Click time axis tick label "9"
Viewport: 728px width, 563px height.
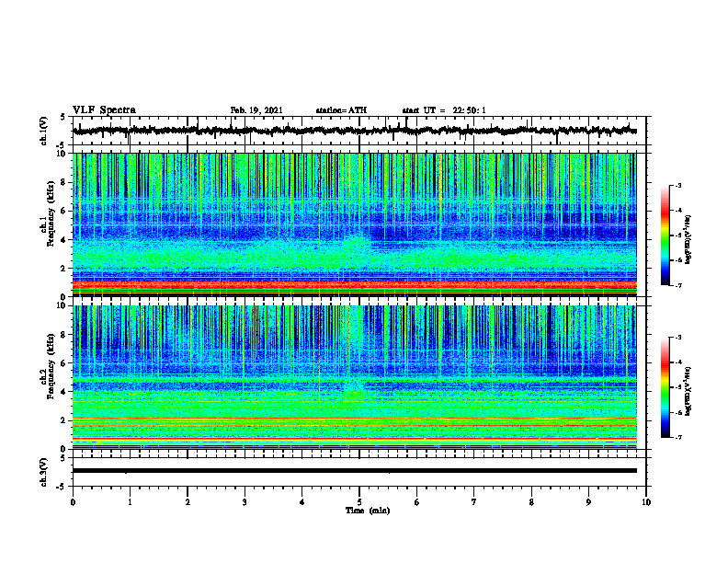coord(588,502)
